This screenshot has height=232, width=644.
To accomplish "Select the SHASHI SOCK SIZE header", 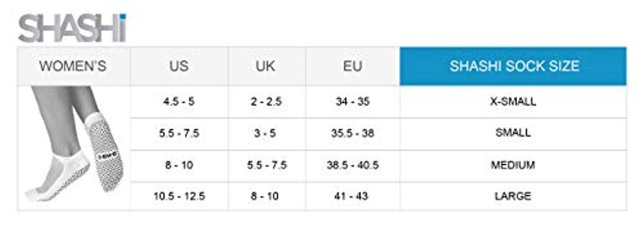I will (x=514, y=66).
